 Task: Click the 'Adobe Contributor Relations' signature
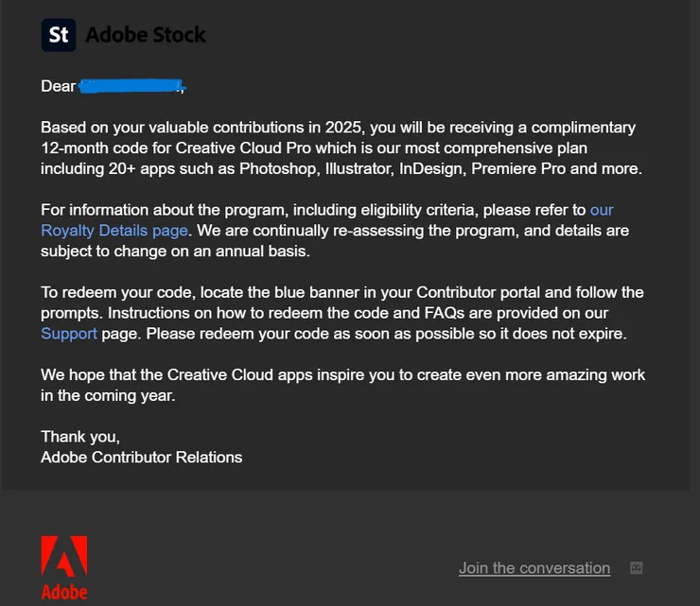[x=142, y=458]
